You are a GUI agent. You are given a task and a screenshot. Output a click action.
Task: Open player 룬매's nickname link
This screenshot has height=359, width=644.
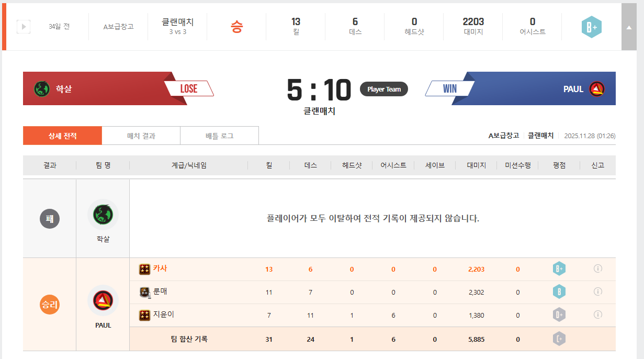160,291
